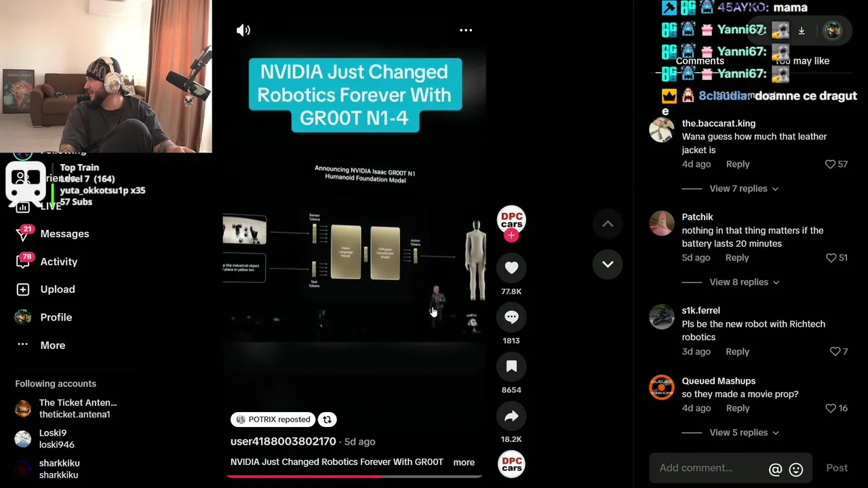Open Loski9 following account
868x488 pixels.
click(45, 439)
